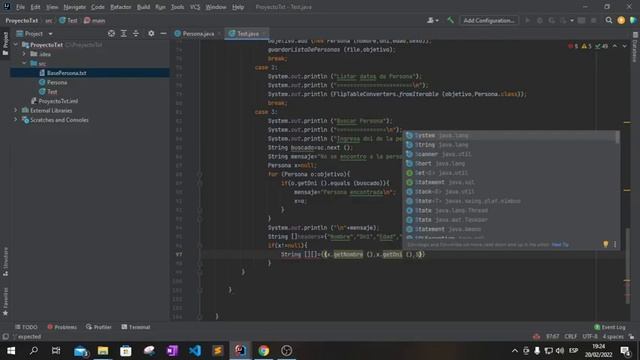Expand Scratches and Consoles node
Viewport: 640px width, 360px height.
(16, 120)
